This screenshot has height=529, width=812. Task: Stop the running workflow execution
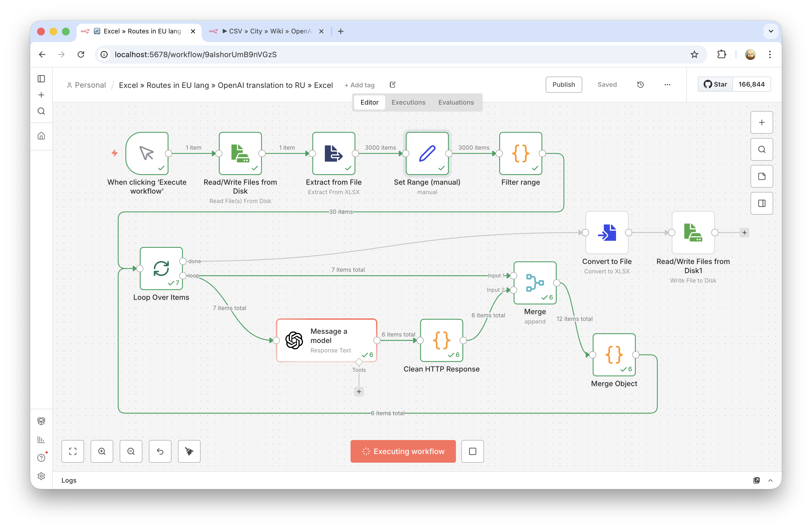point(472,451)
